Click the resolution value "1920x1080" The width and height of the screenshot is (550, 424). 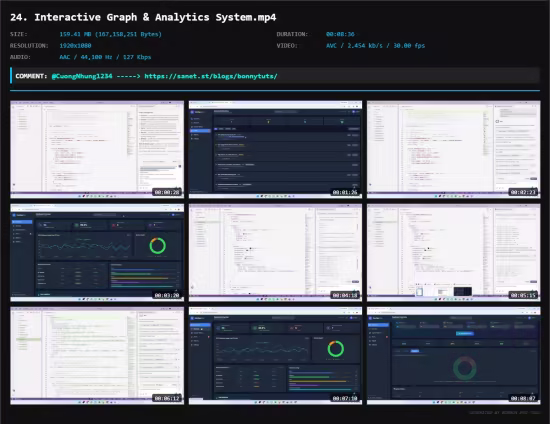(75, 46)
